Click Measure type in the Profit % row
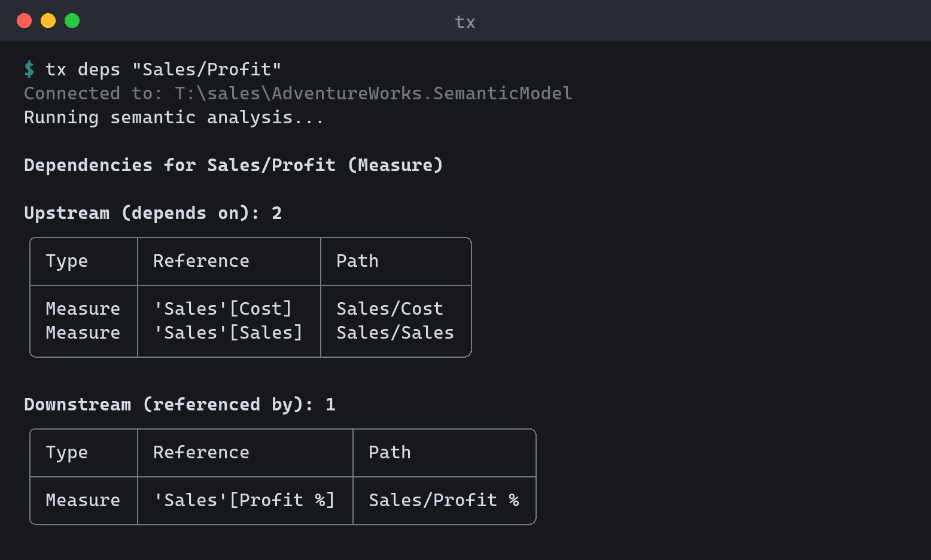The height and width of the screenshot is (560, 931). pyautogui.click(x=83, y=500)
